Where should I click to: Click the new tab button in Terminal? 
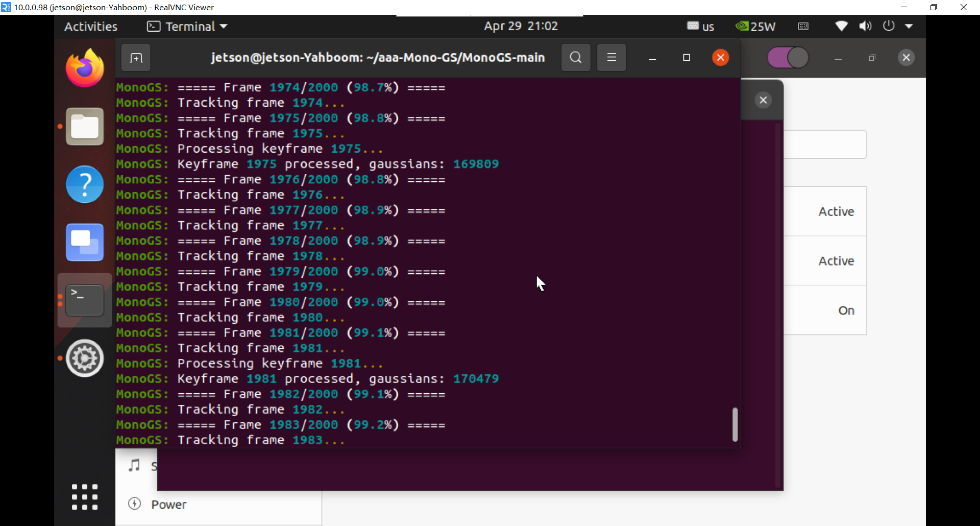pyautogui.click(x=136, y=58)
